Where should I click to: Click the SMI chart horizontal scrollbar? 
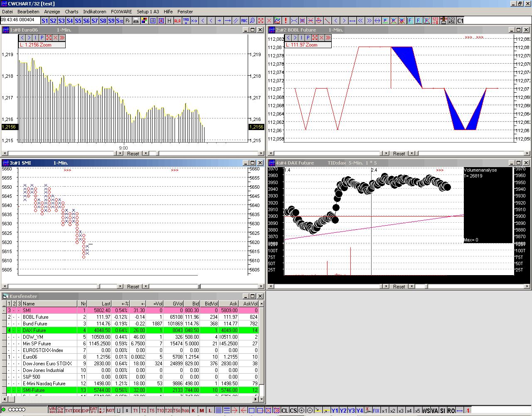pyautogui.click(x=62, y=286)
